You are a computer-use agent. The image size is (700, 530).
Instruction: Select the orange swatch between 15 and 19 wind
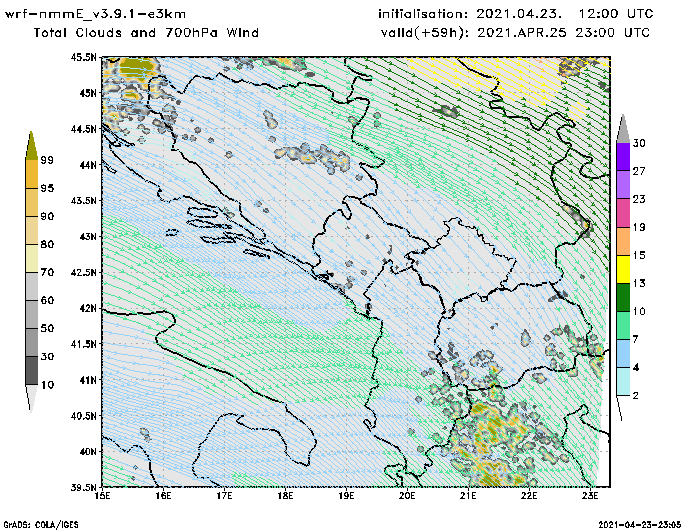click(623, 241)
